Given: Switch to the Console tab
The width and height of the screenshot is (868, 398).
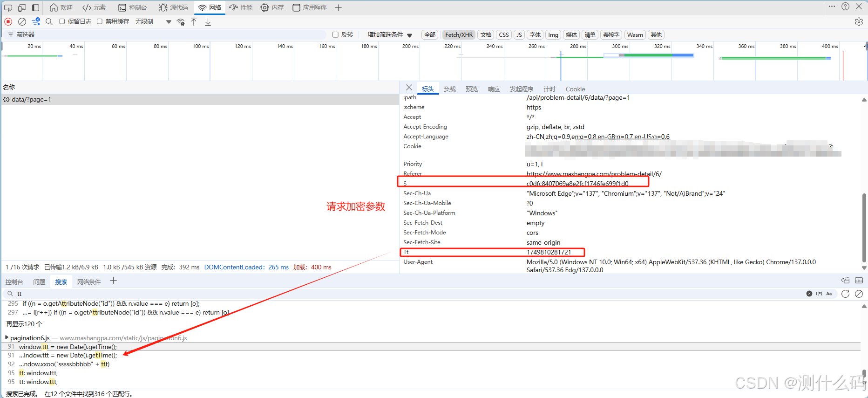Looking at the screenshot, I should tap(133, 7).
